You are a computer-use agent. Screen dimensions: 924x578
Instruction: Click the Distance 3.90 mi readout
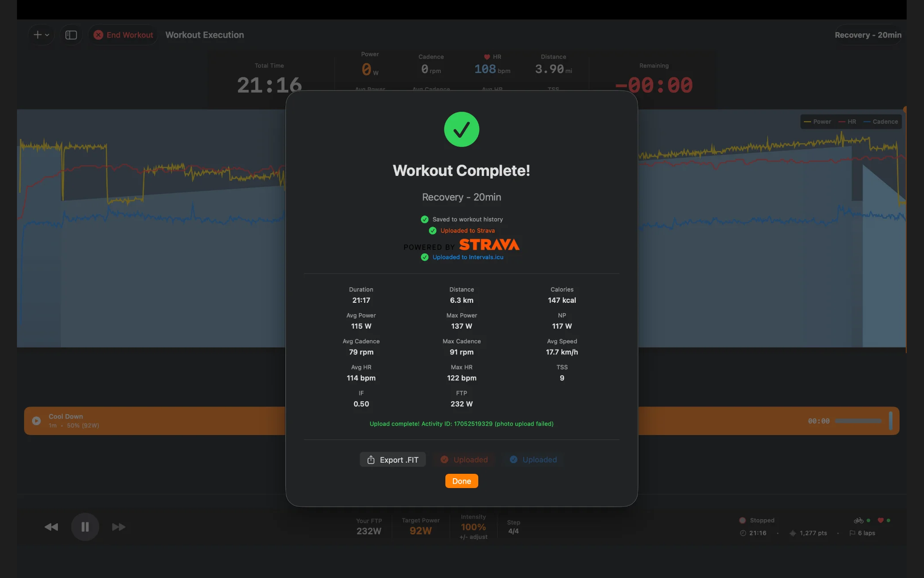point(553,69)
